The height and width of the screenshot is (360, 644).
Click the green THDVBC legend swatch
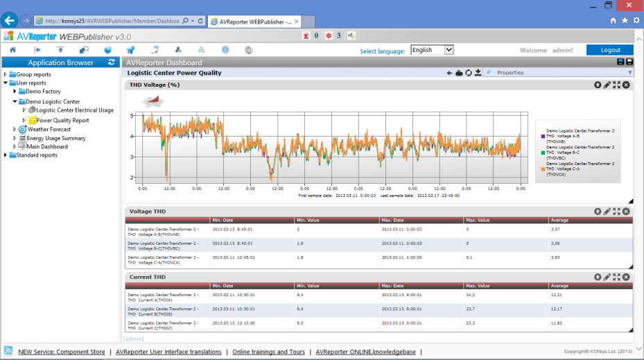pos(543,153)
